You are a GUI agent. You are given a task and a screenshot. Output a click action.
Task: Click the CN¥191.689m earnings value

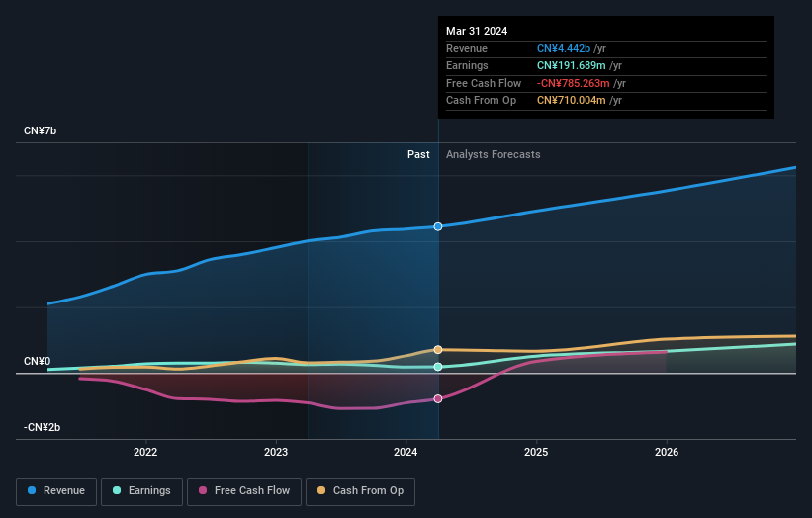click(572, 65)
